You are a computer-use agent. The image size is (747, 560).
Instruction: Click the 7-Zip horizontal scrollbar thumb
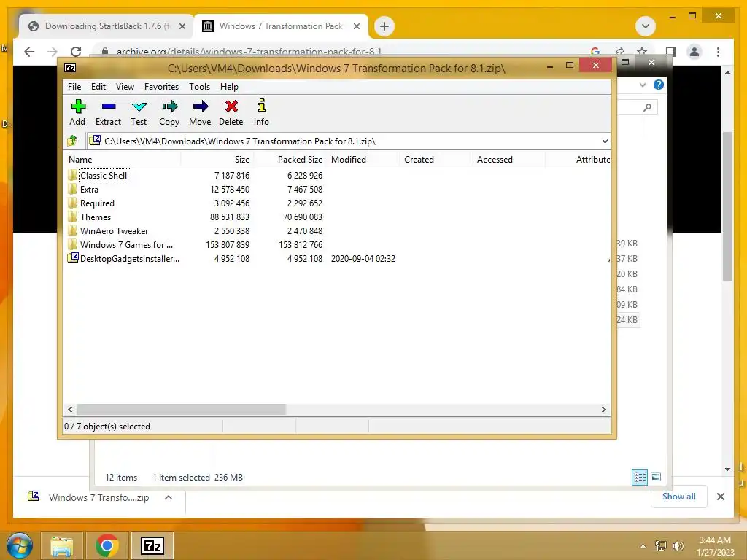point(181,409)
